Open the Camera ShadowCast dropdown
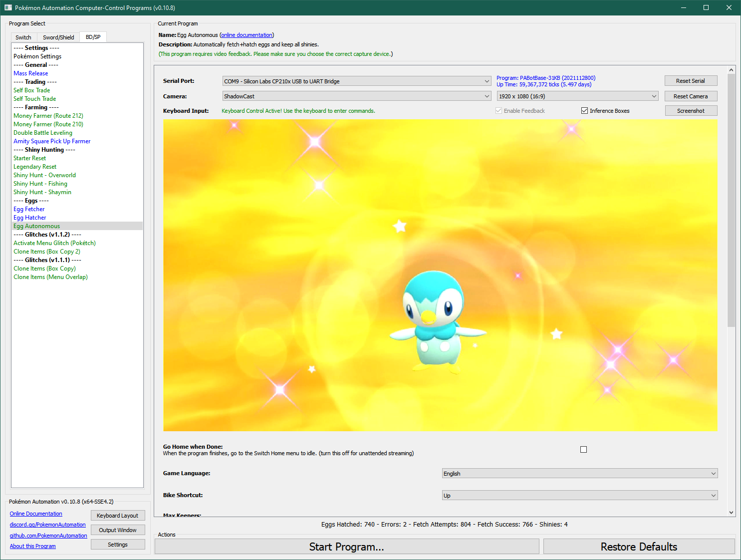This screenshot has height=560, width=741. 356,96
